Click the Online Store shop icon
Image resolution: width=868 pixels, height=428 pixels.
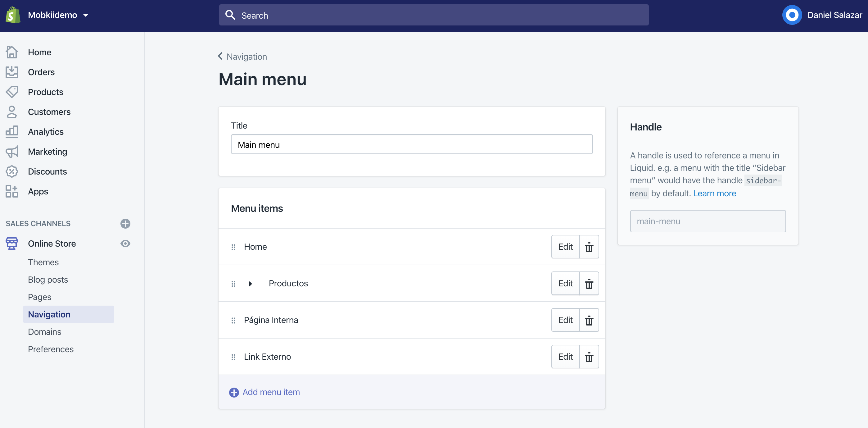point(12,243)
